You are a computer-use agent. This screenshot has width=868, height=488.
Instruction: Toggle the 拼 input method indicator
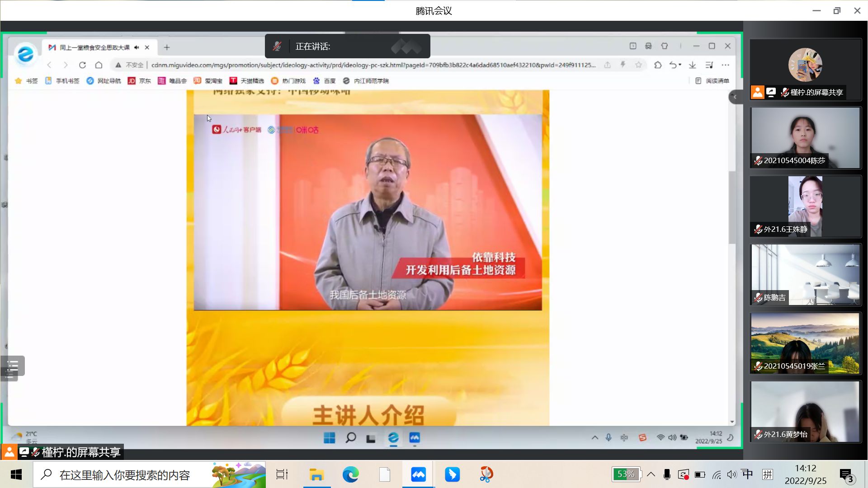(768, 474)
